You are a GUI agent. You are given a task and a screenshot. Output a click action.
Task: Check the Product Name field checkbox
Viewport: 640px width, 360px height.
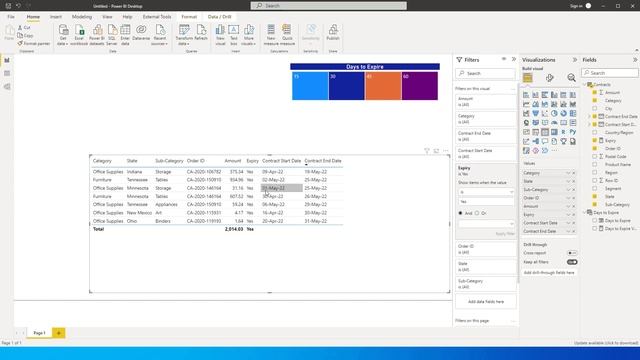pos(595,164)
